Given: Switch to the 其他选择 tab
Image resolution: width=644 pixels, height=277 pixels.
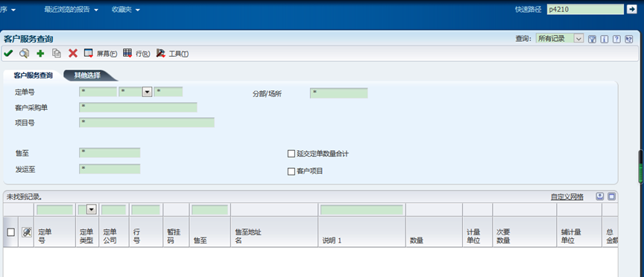Looking at the screenshot, I should click(87, 75).
